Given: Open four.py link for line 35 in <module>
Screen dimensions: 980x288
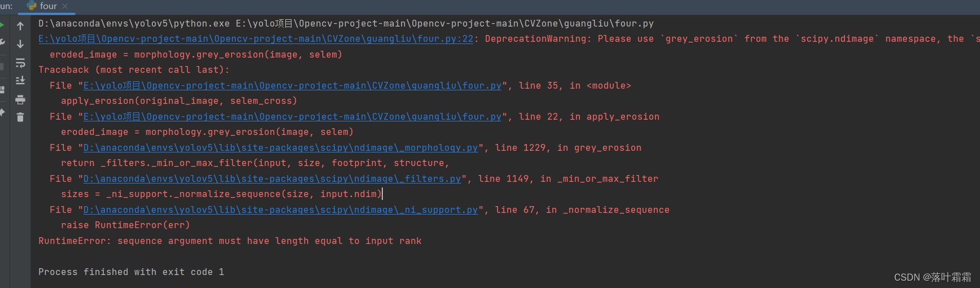Looking at the screenshot, I should [x=293, y=86].
